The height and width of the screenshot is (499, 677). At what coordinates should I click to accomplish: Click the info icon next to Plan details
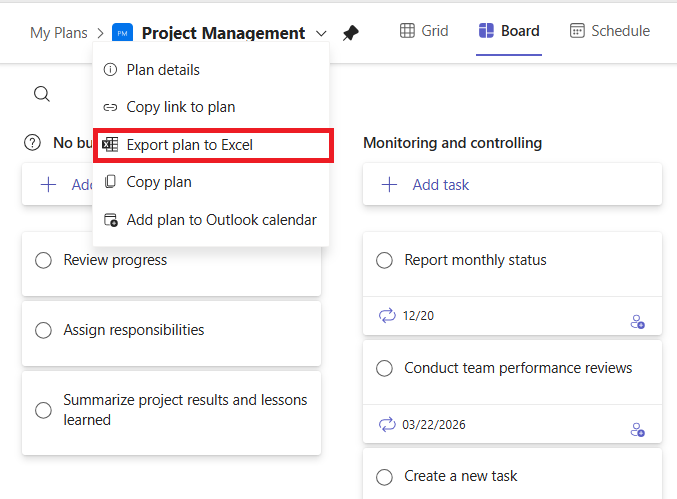tap(110, 69)
